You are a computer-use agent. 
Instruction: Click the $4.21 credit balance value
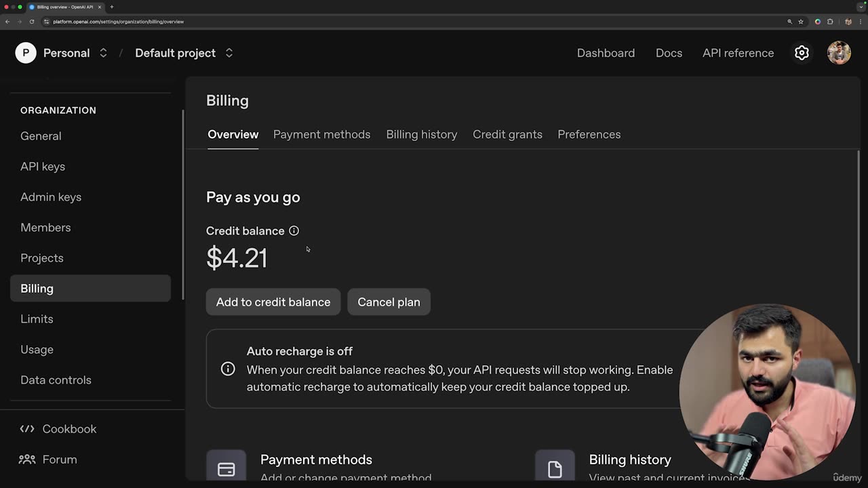click(237, 258)
